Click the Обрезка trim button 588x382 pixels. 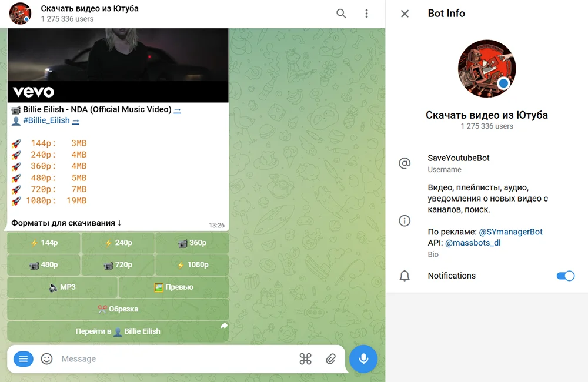pyautogui.click(x=118, y=309)
